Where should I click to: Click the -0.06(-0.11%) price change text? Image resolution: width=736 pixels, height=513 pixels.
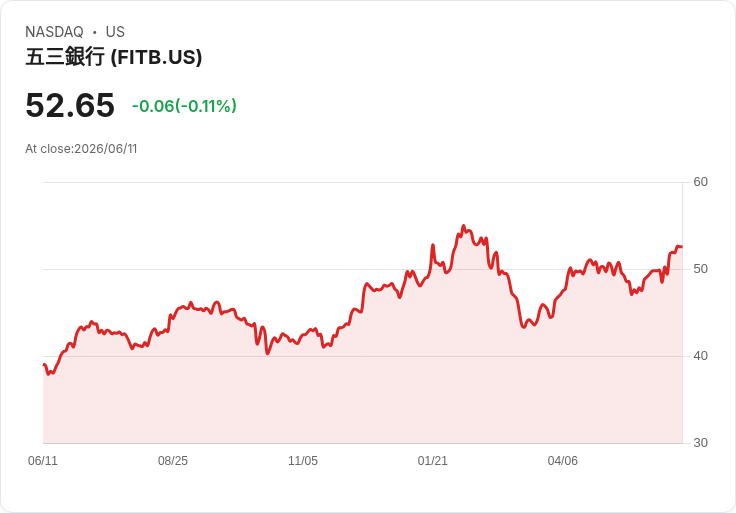click(x=184, y=106)
